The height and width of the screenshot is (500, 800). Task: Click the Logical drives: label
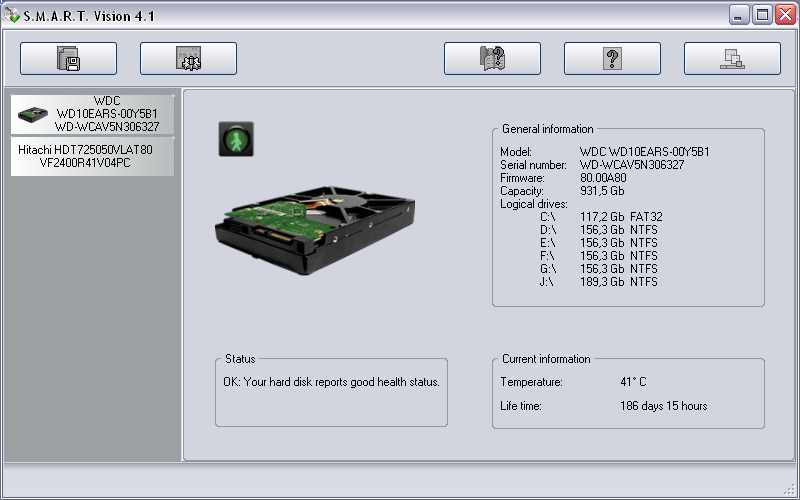pyautogui.click(x=534, y=204)
